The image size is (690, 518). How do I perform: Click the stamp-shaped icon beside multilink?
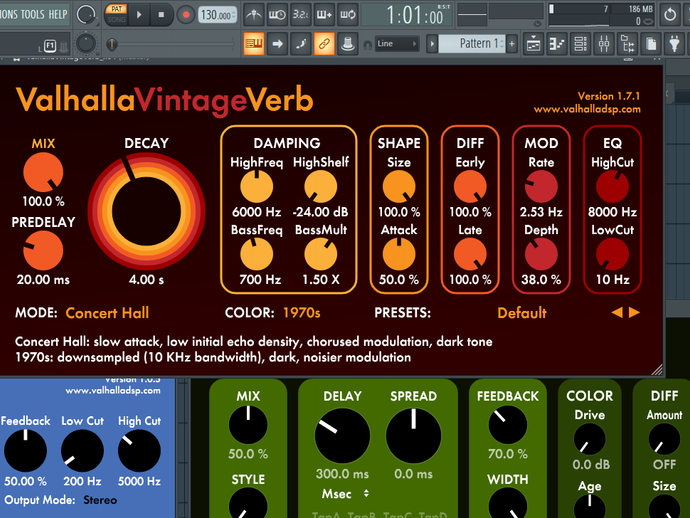[x=348, y=44]
